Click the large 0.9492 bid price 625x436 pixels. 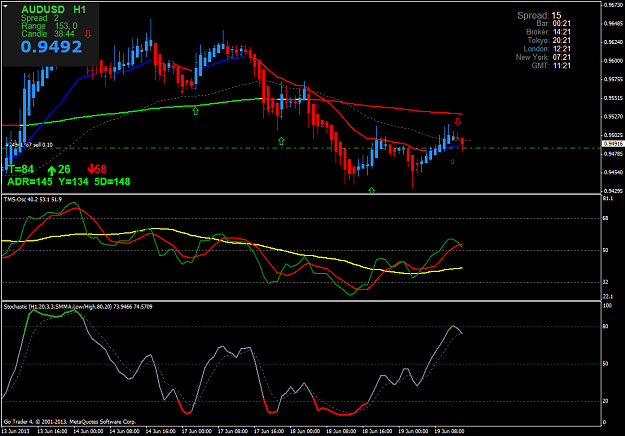(x=51, y=47)
